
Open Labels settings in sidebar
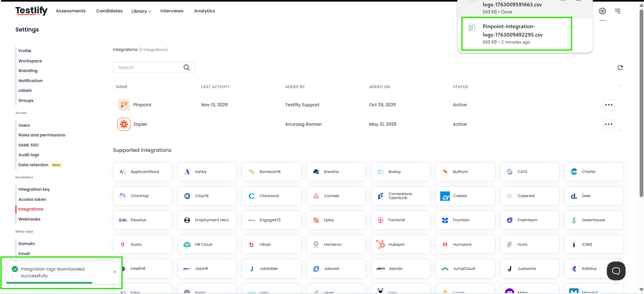tap(25, 91)
